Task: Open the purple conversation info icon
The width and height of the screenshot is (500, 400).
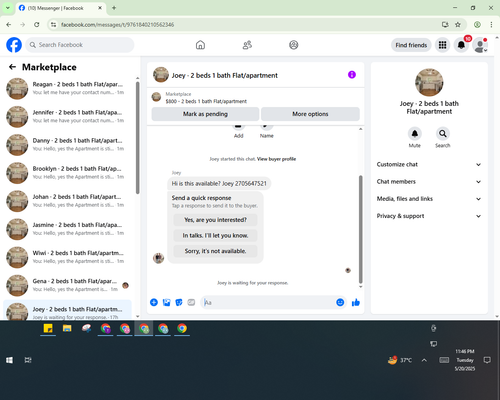Action: click(352, 75)
